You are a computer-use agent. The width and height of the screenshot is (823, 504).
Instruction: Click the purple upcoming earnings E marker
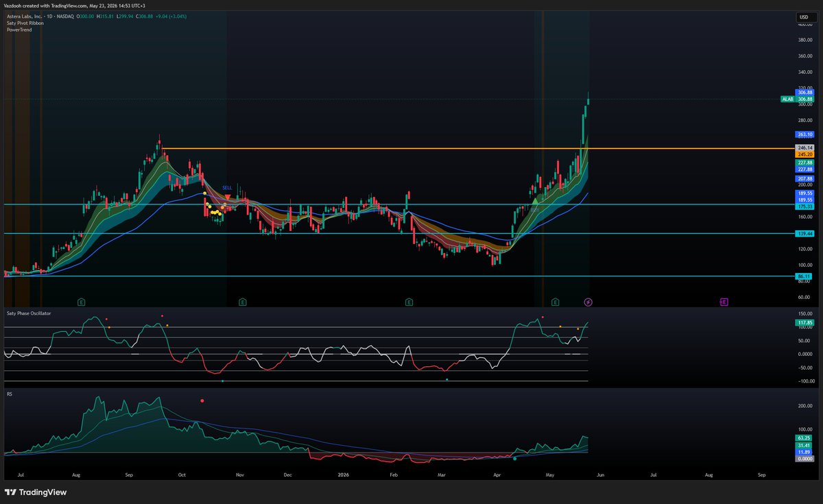[724, 302]
